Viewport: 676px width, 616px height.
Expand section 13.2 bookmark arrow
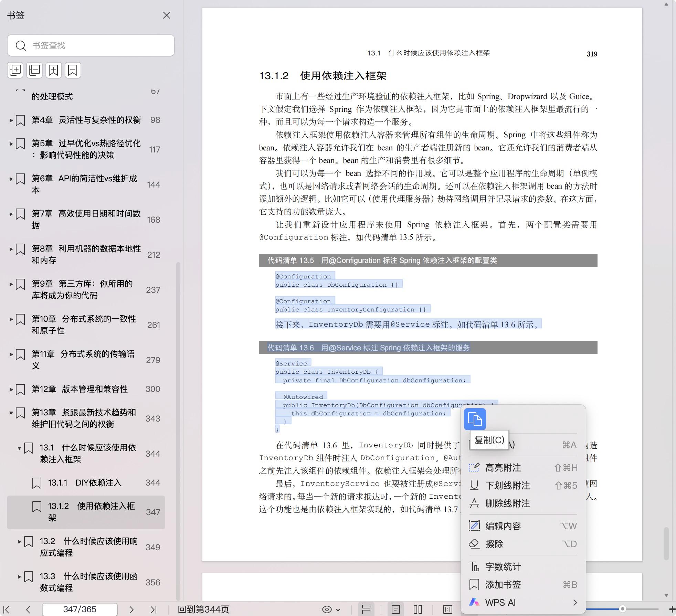tap(19, 541)
